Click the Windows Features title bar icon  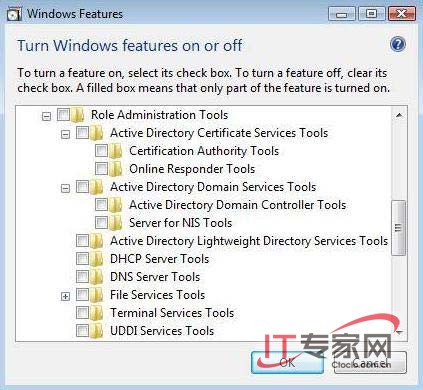14,14
